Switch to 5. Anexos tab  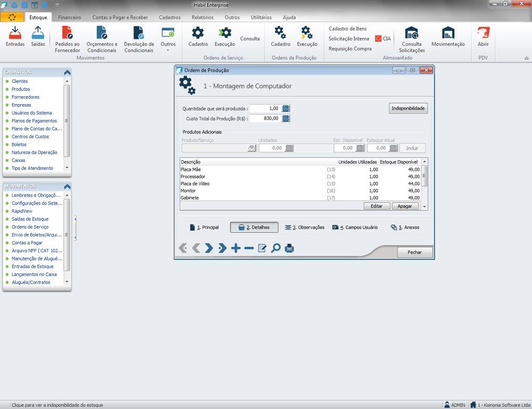point(405,228)
